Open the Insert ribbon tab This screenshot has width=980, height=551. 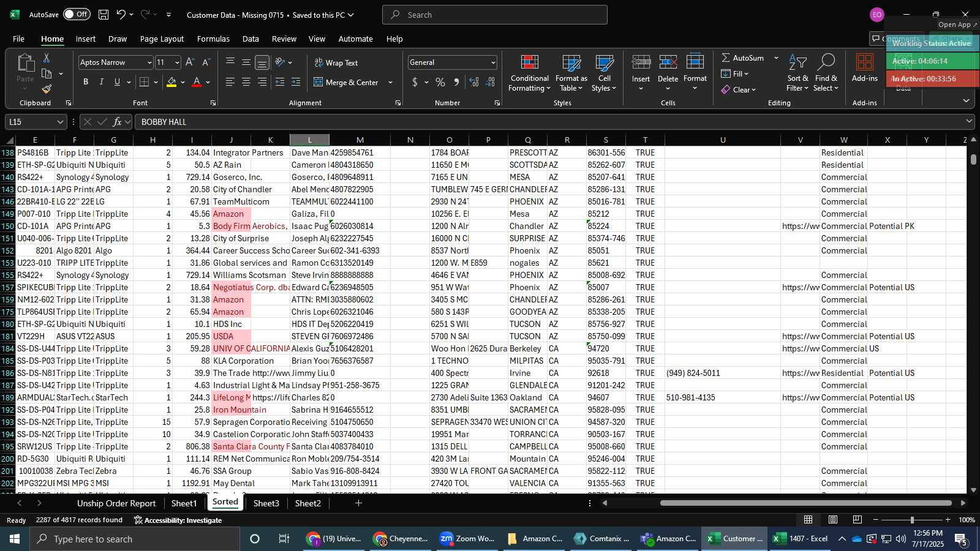point(86,39)
